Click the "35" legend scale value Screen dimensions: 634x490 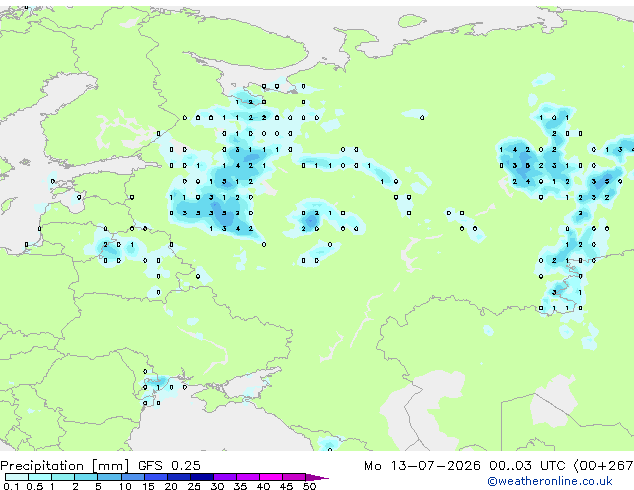click(240, 486)
